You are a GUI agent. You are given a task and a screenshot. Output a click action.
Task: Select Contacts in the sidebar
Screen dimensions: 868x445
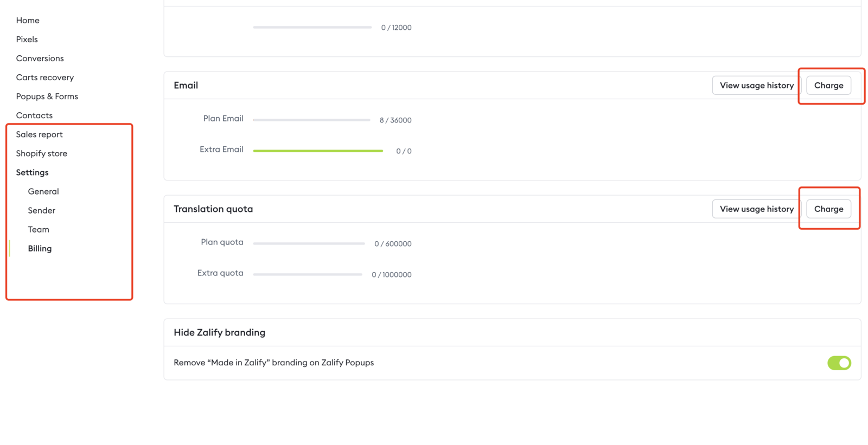coord(35,115)
